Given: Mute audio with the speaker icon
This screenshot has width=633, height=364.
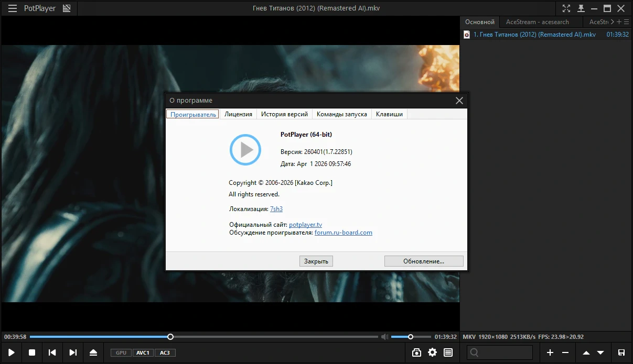Looking at the screenshot, I should tap(384, 337).
